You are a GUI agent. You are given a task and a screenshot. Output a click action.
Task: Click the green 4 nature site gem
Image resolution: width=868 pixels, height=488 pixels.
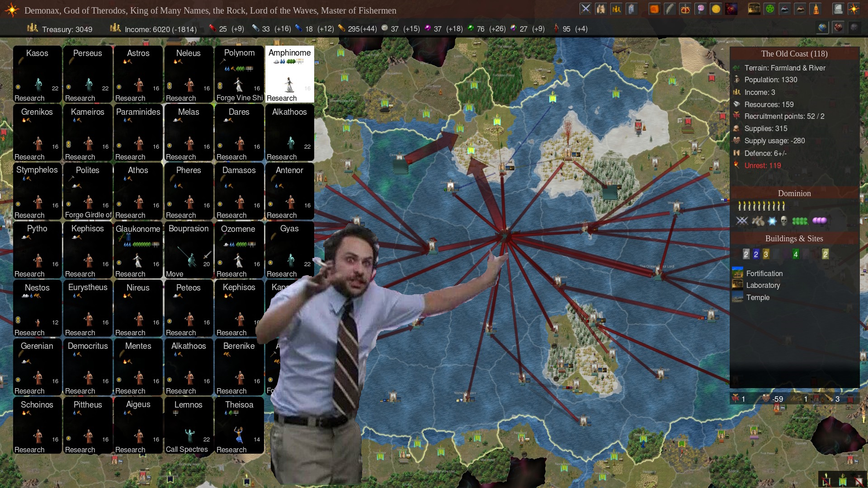click(796, 254)
